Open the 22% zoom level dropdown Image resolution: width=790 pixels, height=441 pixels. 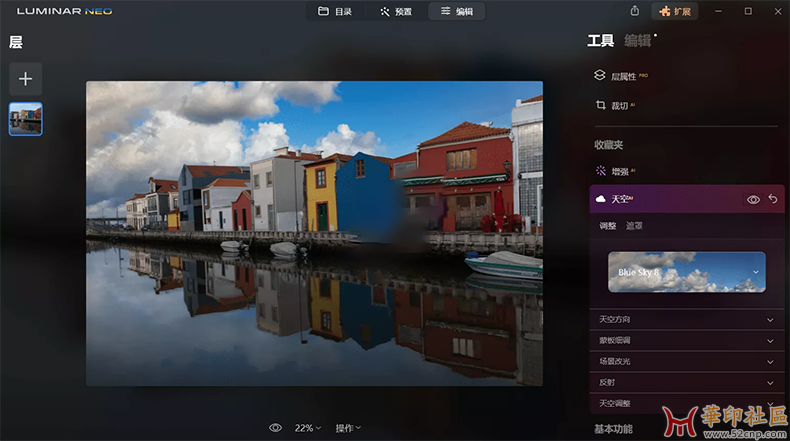pos(307,428)
